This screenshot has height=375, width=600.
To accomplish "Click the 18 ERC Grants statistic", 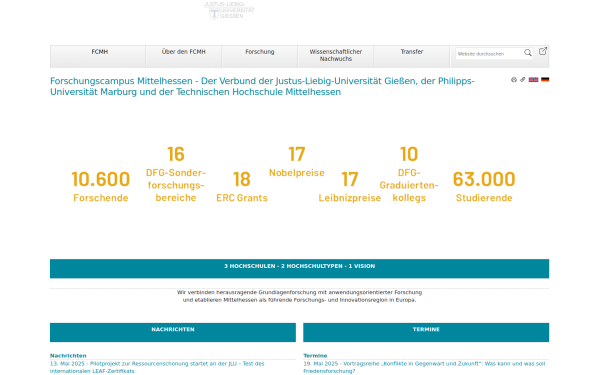I will tap(242, 186).
